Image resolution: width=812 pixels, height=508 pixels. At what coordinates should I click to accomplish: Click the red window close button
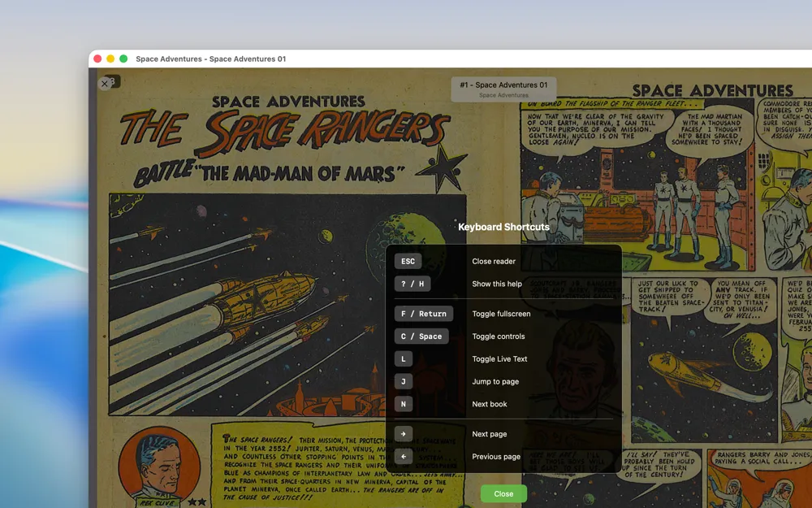pyautogui.click(x=97, y=59)
